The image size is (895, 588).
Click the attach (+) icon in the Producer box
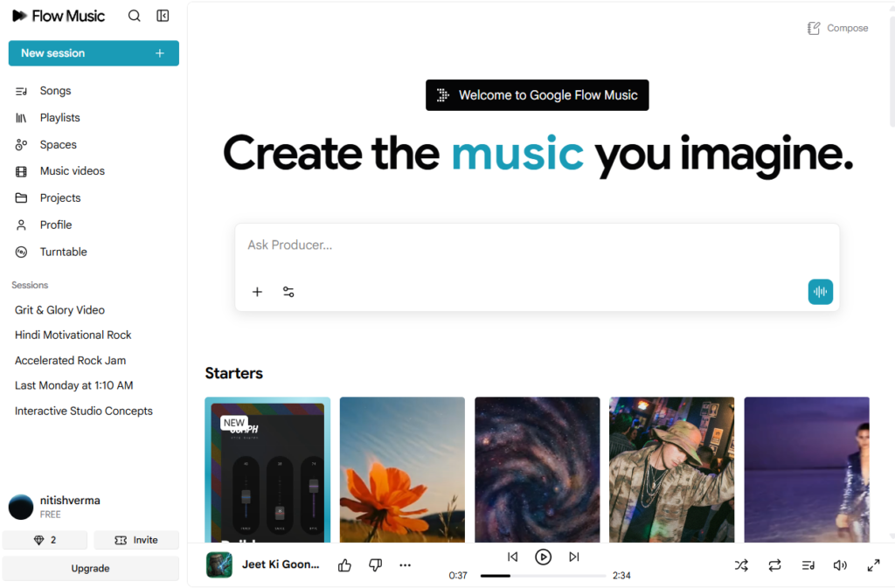257,292
